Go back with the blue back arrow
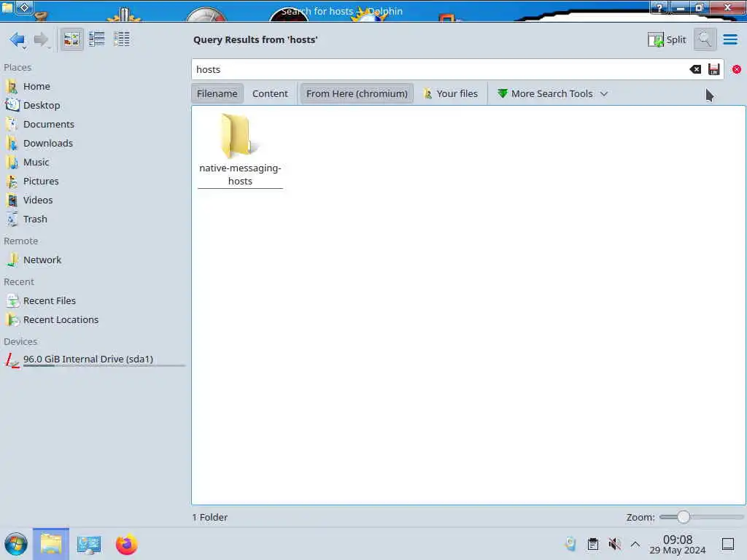The height and width of the screenshot is (560, 747). coord(18,39)
